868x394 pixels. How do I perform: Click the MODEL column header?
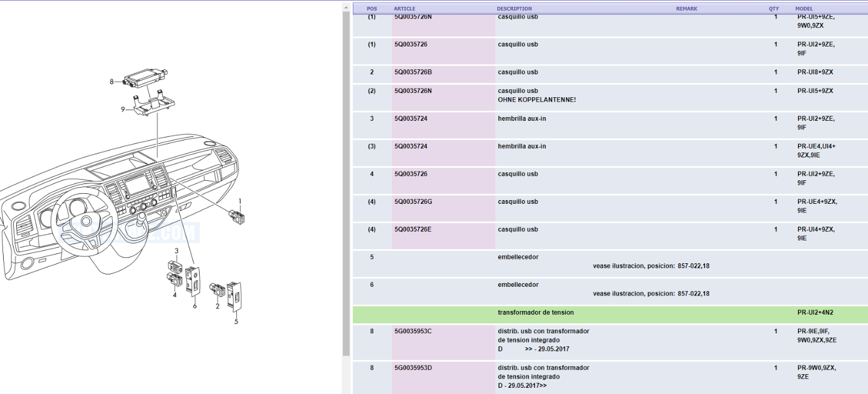(x=804, y=9)
